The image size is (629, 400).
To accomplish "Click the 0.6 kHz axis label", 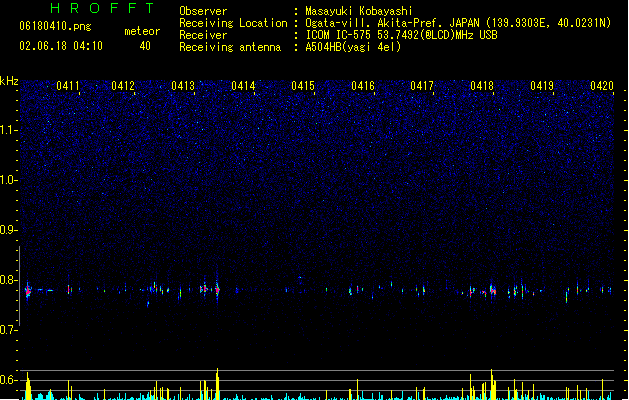I will tap(8, 380).
